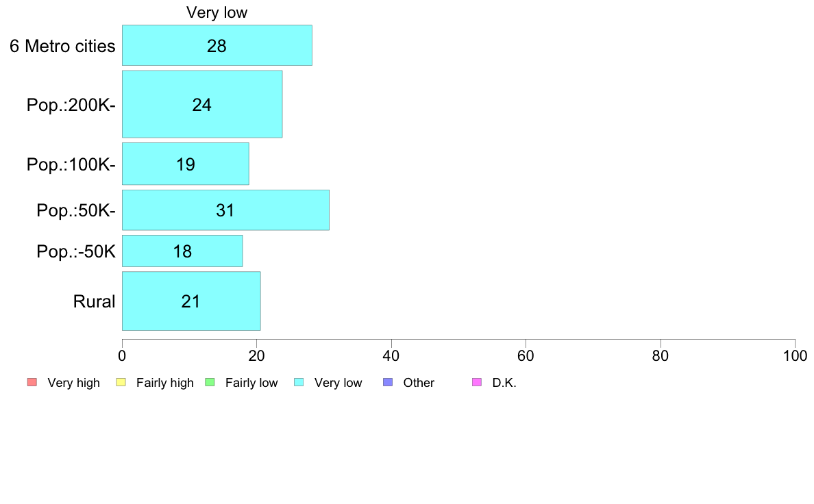The image size is (814, 504).
Task: Select the Pop.:50K- bar showing 31
Action: tap(225, 210)
